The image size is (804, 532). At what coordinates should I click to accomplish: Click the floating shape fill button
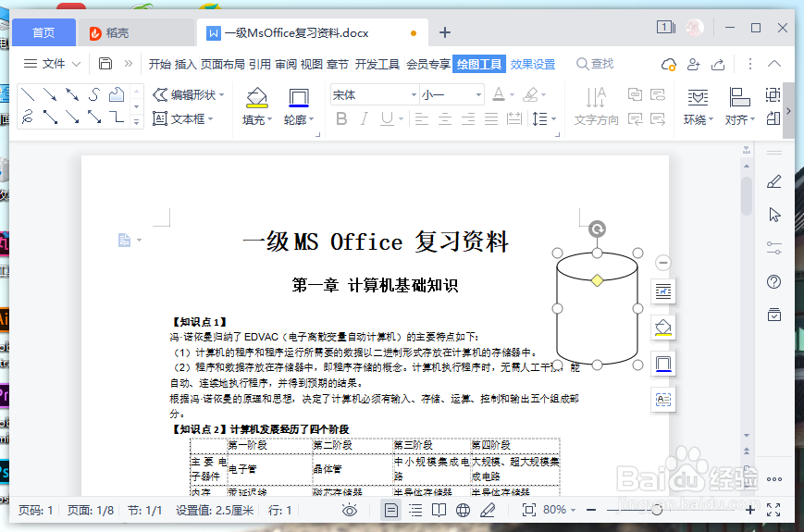(x=663, y=328)
